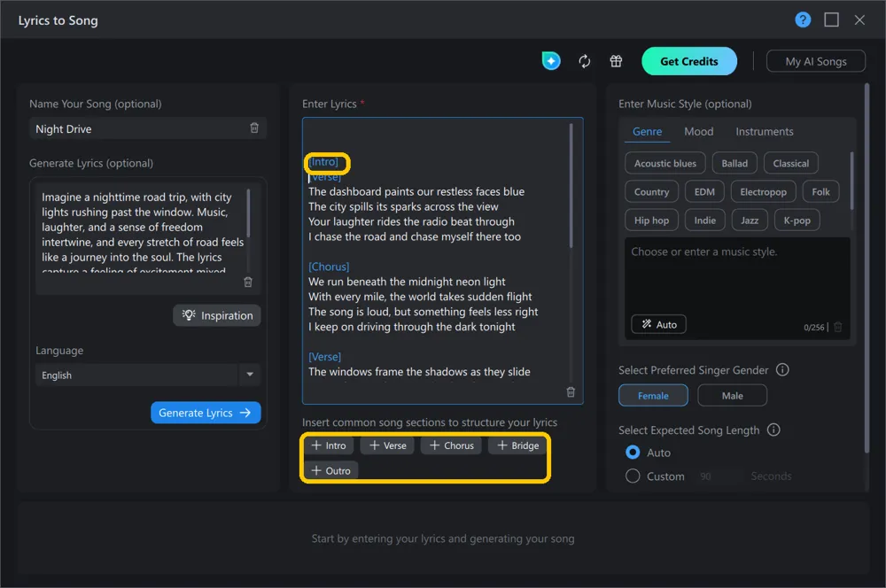Click the Inspiration button

[x=217, y=315]
